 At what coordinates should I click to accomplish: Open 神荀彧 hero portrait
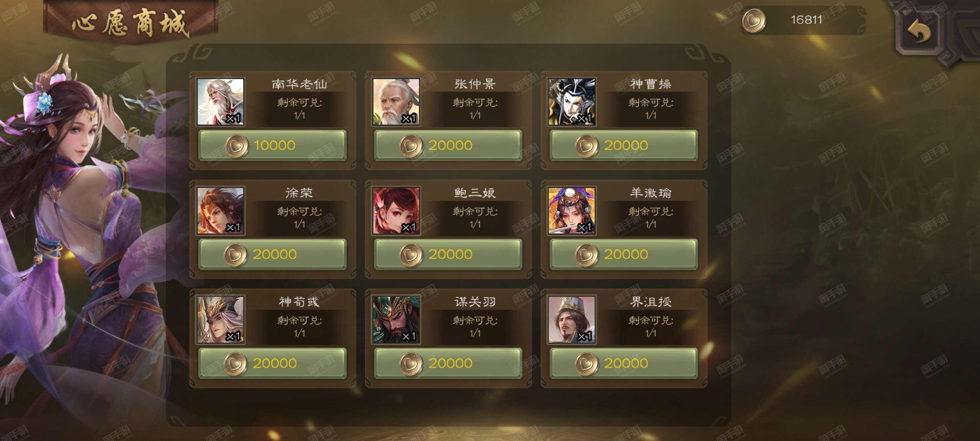[220, 320]
